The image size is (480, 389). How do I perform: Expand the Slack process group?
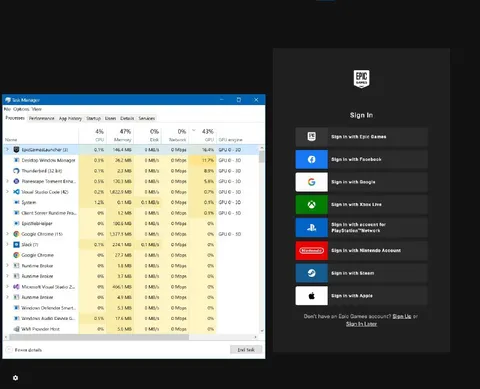point(7,244)
